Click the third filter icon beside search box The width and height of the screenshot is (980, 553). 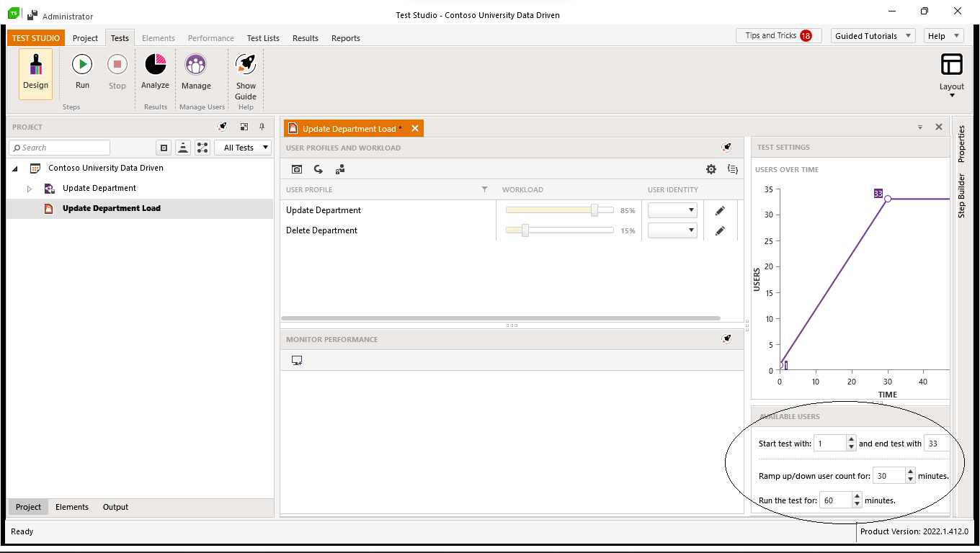click(x=202, y=148)
